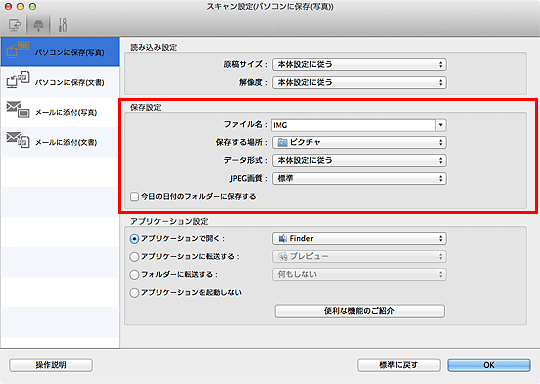Image resolution: width=540 pixels, height=384 pixels.
Task: Click the 原稿サイズ label
Action: [246, 64]
